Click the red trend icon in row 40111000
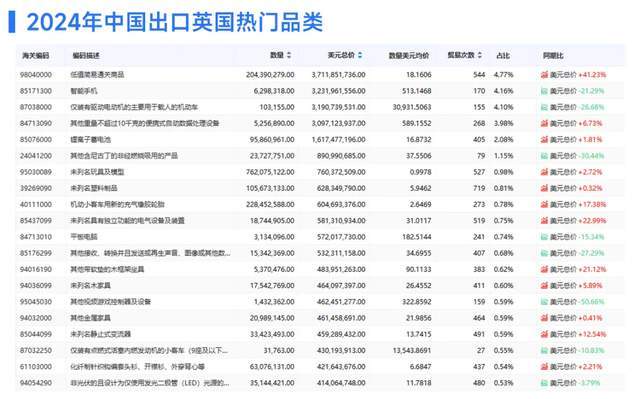 tap(544, 204)
